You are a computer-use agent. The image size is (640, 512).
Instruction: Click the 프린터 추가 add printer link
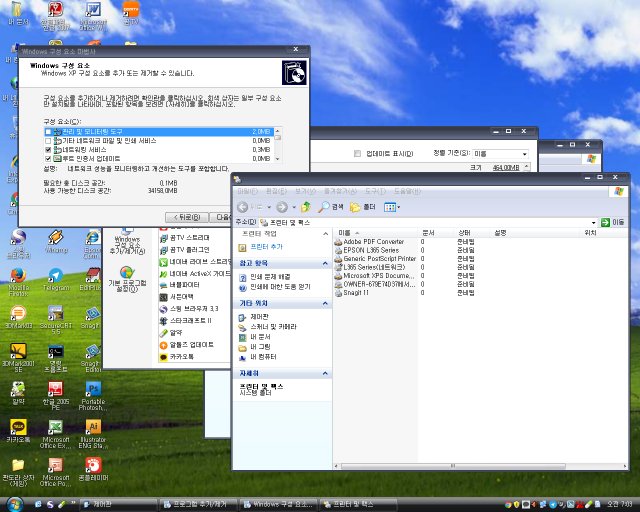click(266, 247)
